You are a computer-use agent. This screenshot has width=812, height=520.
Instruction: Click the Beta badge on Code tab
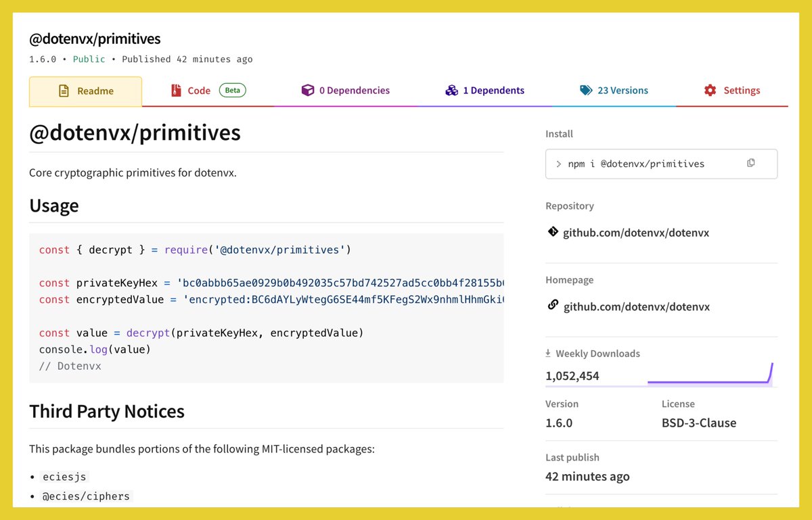tap(232, 90)
